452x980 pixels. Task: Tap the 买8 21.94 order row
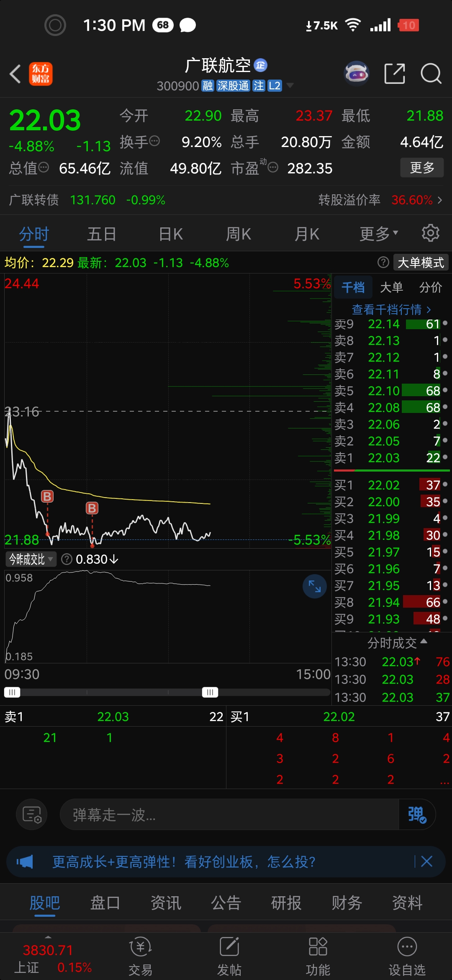coord(391,602)
